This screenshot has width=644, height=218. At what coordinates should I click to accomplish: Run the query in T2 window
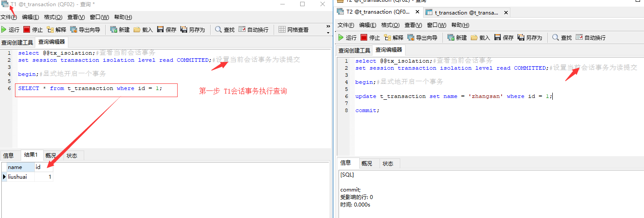pyautogui.click(x=347, y=38)
